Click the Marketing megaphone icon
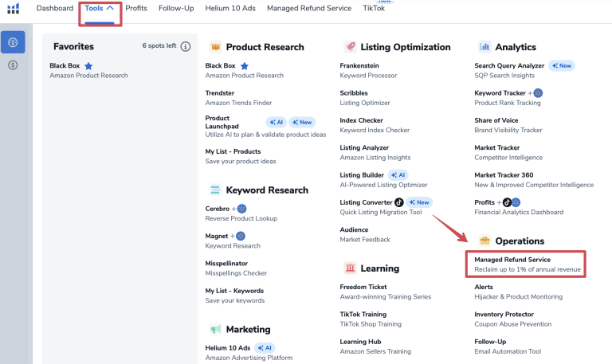This screenshot has height=364, width=612. [x=215, y=329]
